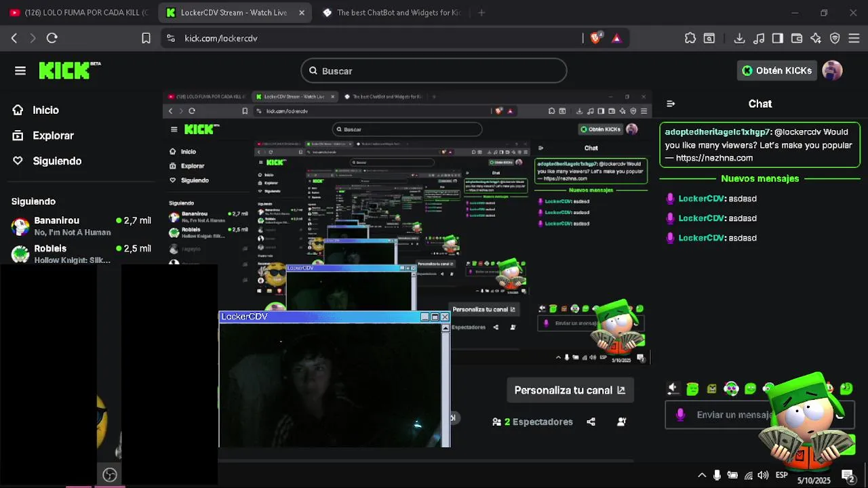This screenshot has width=868, height=488.
Task: Open the music note playlist icon
Action: (x=759, y=39)
